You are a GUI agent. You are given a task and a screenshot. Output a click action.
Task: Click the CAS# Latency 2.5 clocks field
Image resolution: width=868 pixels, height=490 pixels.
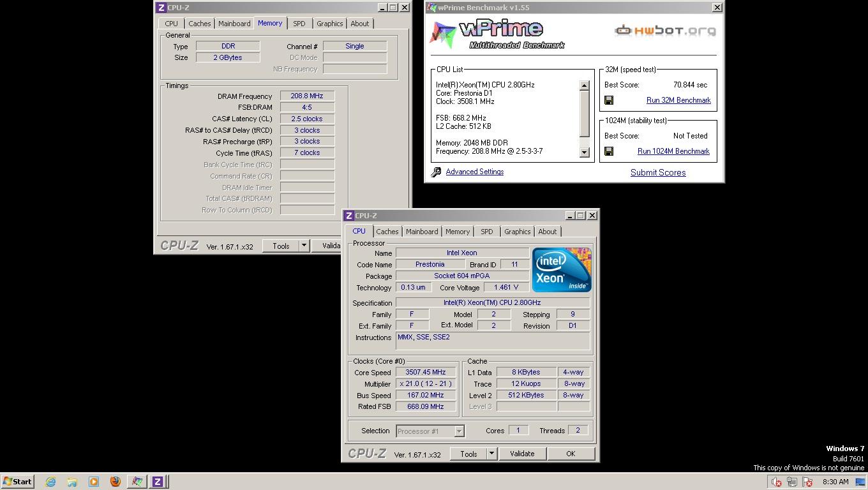point(307,119)
